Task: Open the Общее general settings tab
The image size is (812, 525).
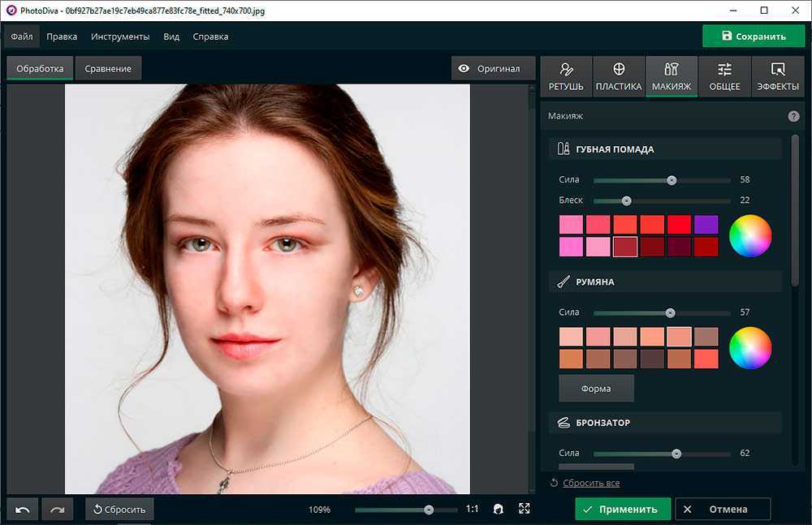Action: click(724, 76)
